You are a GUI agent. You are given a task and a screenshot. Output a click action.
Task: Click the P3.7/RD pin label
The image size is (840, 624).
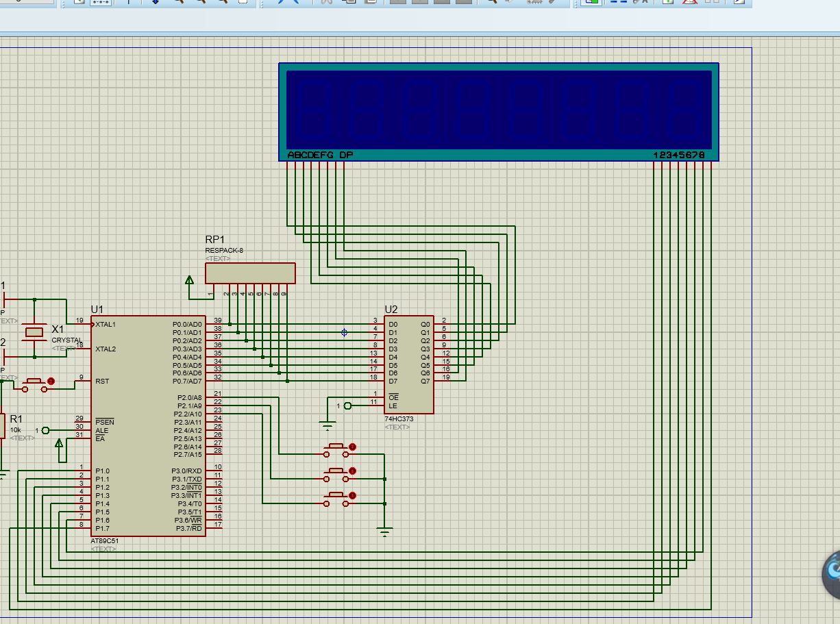[x=190, y=528]
